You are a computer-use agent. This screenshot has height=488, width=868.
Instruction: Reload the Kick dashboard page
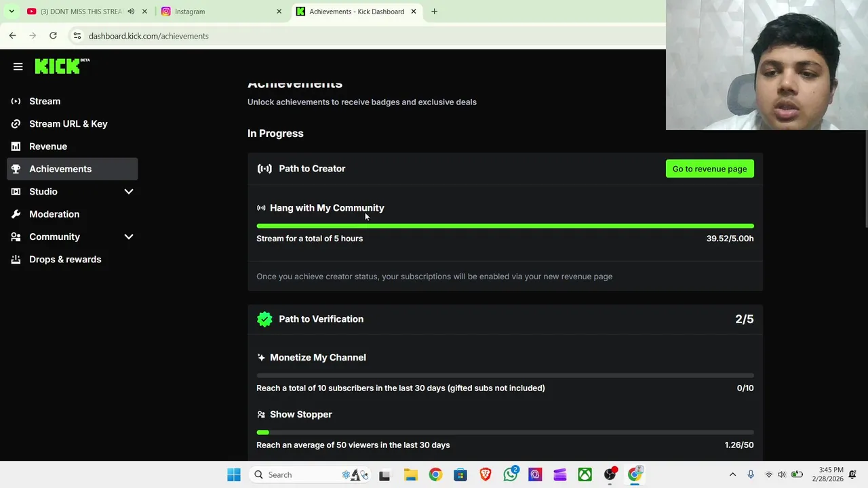coord(53,35)
